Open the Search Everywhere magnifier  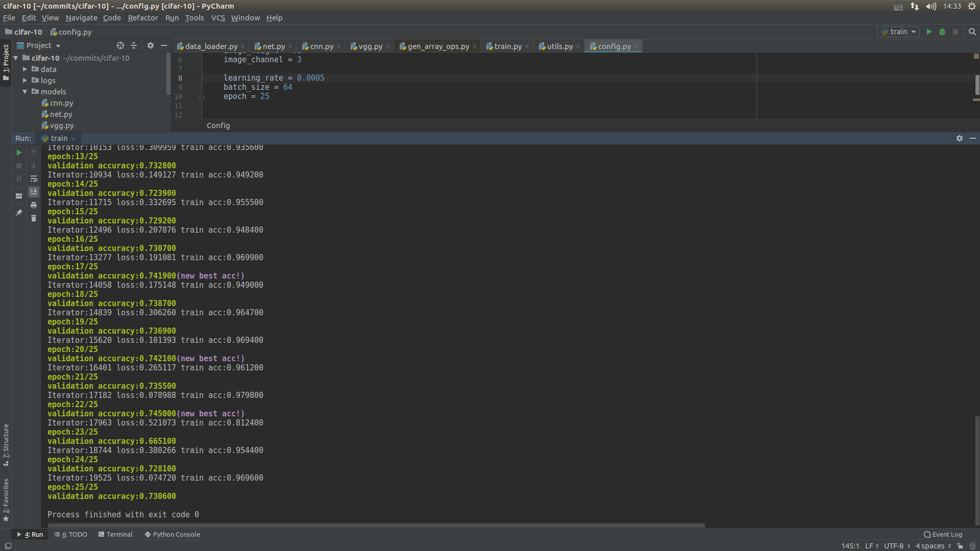[972, 32]
